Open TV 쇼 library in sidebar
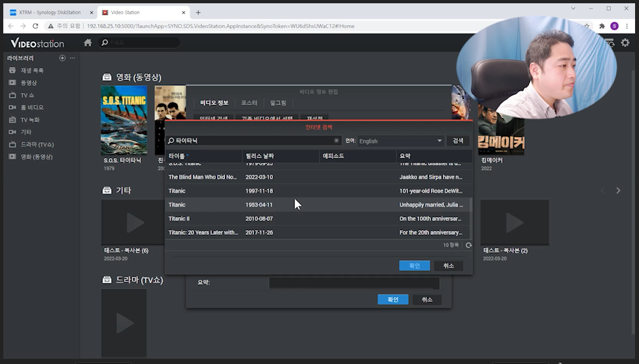This screenshot has width=639, height=364. pos(27,95)
